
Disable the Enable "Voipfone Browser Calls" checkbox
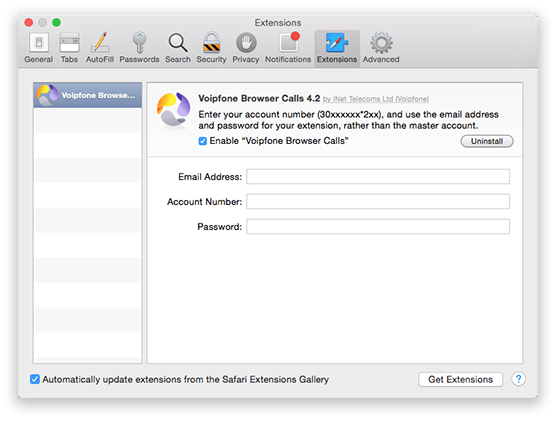tap(202, 141)
